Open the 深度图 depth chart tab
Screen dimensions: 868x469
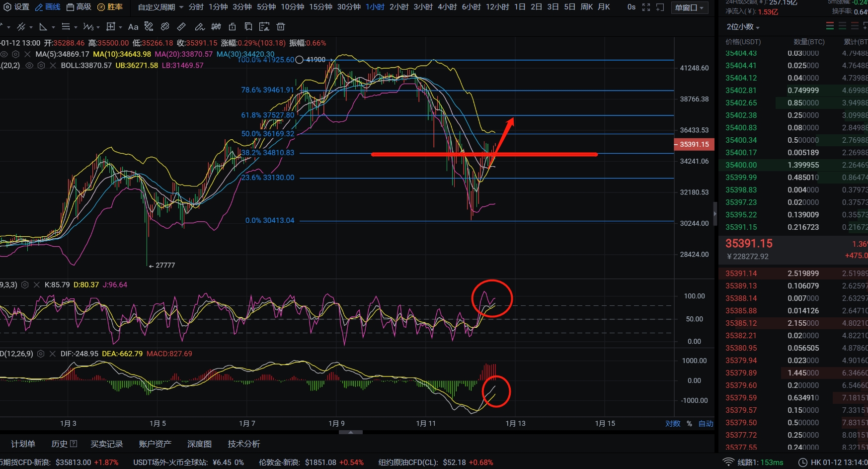(x=199, y=444)
